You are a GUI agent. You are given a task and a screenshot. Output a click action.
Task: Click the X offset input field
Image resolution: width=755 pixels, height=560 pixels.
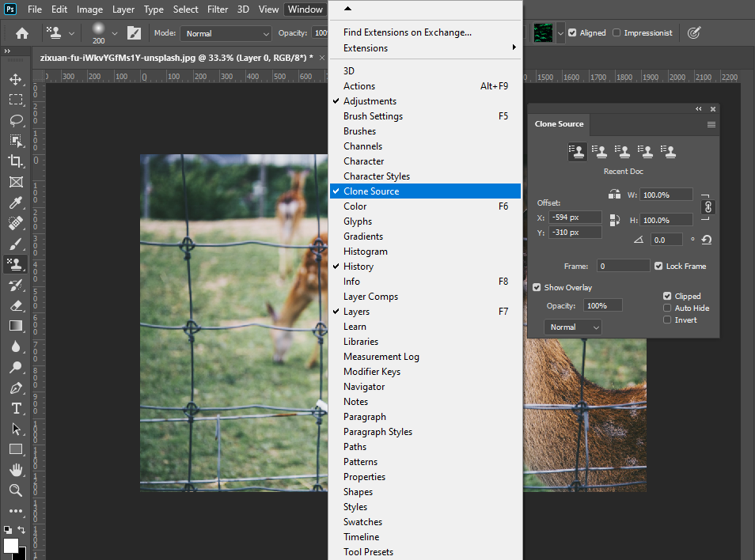coord(575,218)
